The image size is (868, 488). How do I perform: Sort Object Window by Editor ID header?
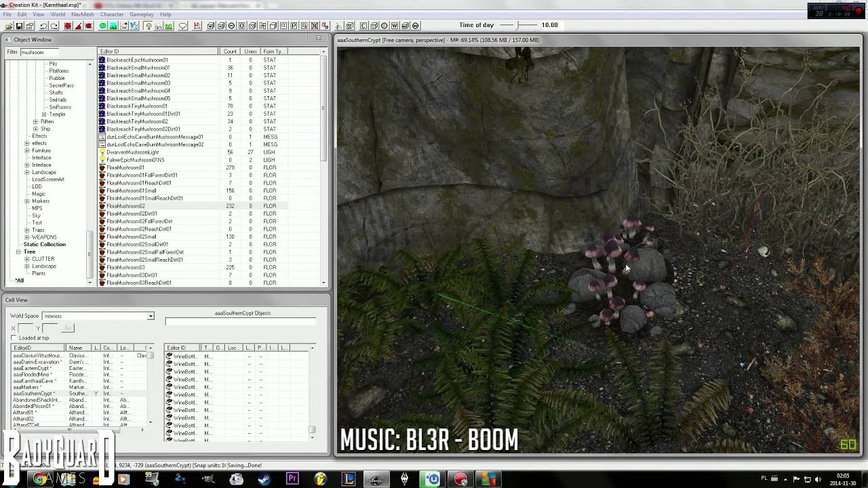[x=158, y=52]
